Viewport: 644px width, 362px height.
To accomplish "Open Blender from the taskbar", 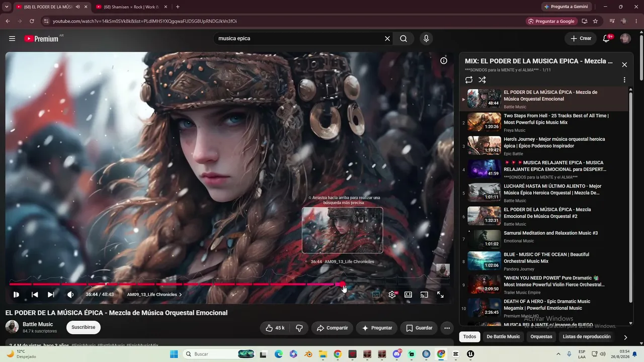I will [308, 354].
